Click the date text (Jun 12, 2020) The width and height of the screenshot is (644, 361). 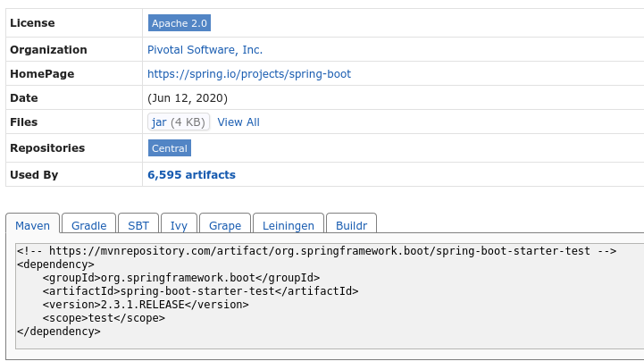coord(188,98)
